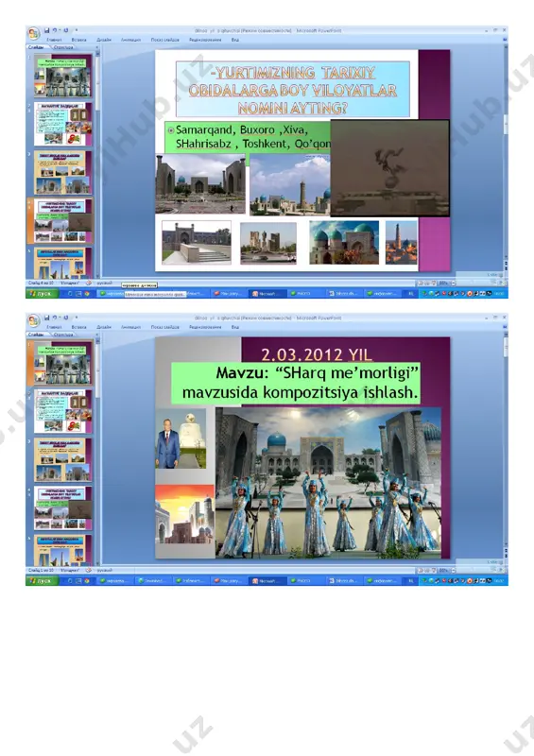This screenshot has height=756, width=534.
Task: Click the Office button in the upper PowerPoint window
Action: (x=33, y=33)
